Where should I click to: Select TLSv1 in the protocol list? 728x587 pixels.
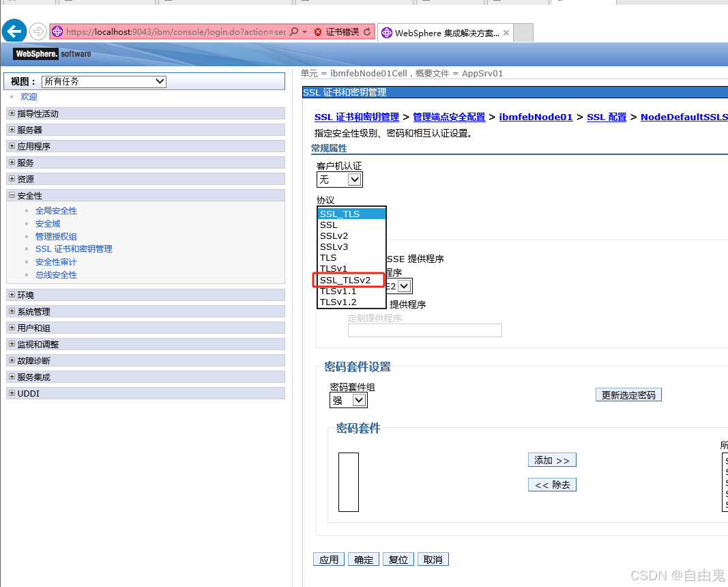point(351,268)
